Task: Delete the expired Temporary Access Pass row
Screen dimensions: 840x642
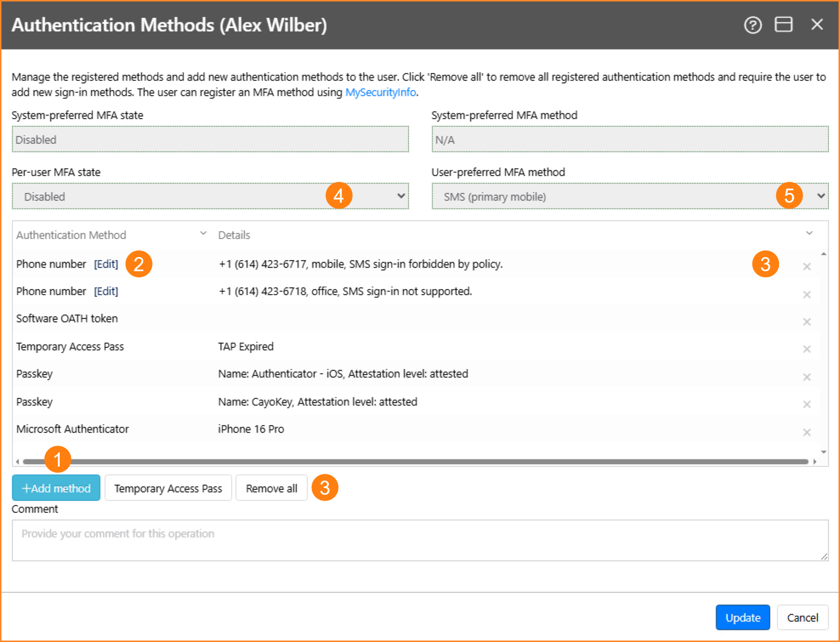Action: click(806, 349)
